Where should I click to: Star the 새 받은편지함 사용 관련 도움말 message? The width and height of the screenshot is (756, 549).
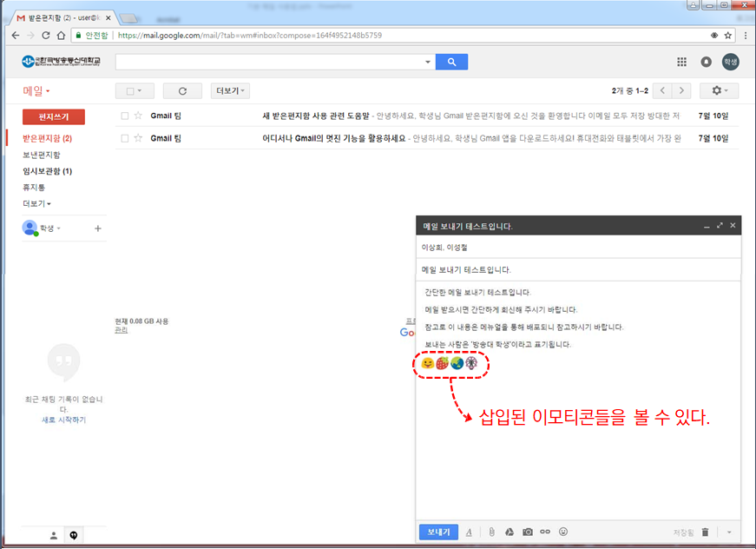pyautogui.click(x=138, y=116)
